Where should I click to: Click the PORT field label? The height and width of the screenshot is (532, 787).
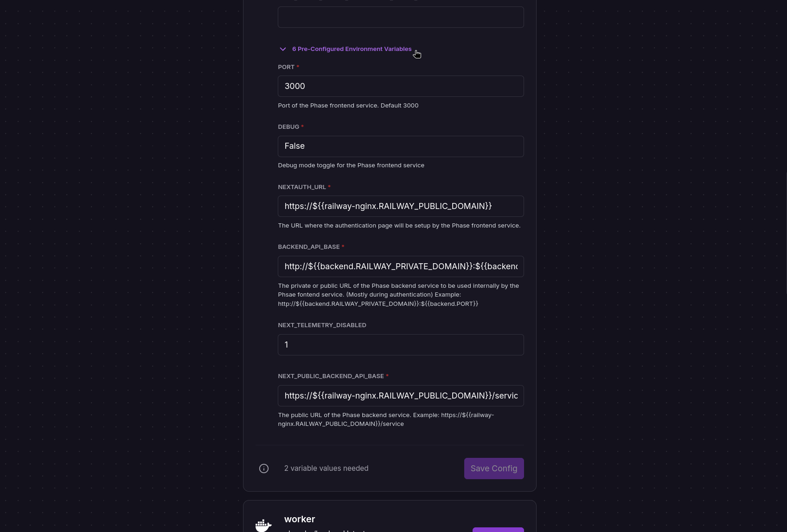point(286,67)
